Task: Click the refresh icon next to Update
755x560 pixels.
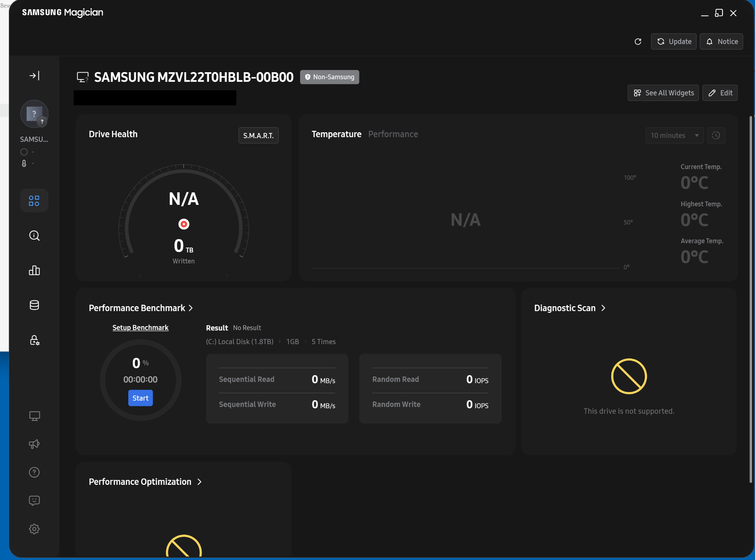Action: 638,42
